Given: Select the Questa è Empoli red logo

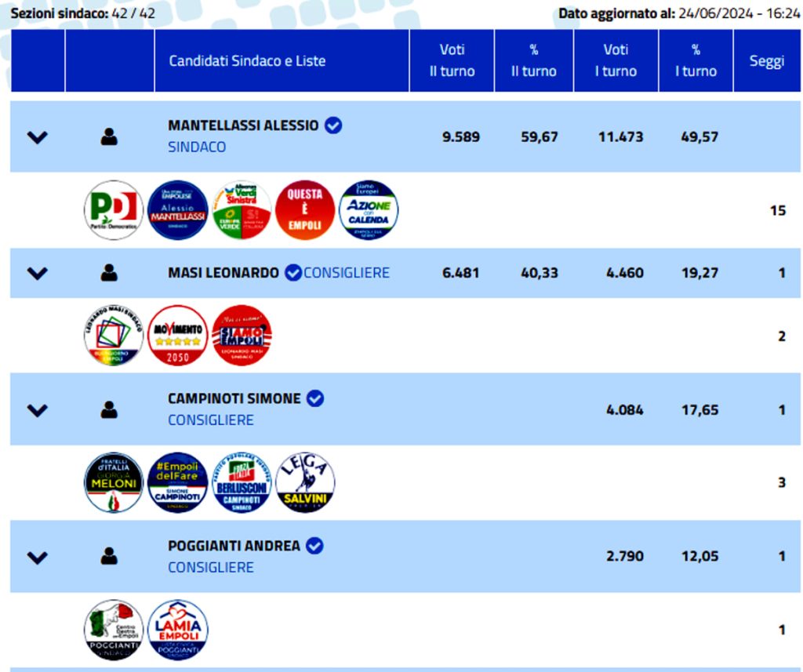Looking at the screenshot, I should click(305, 210).
